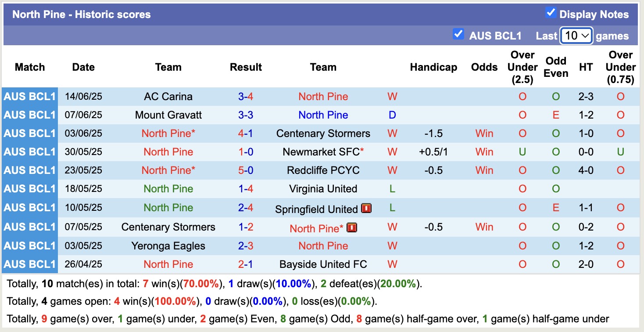Toggle the Display Notes checkbox

click(551, 13)
